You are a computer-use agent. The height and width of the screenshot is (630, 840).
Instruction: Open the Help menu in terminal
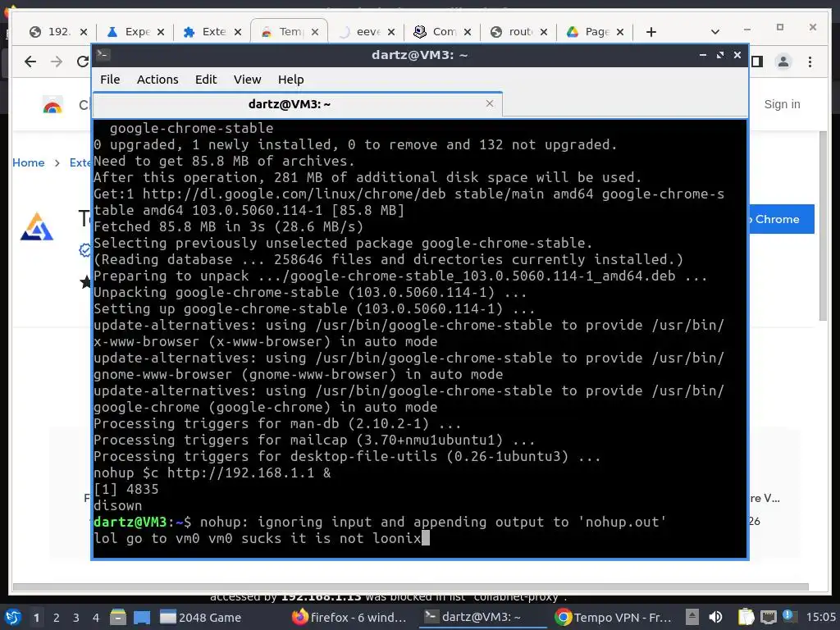click(291, 80)
